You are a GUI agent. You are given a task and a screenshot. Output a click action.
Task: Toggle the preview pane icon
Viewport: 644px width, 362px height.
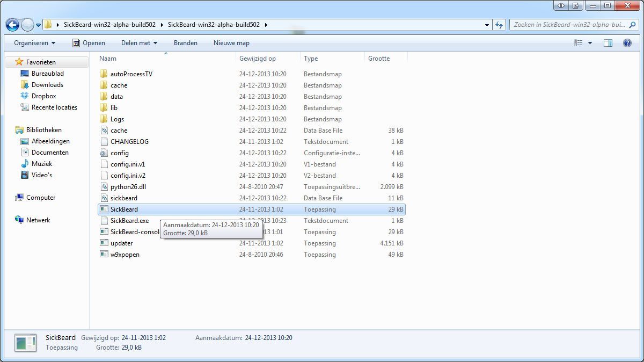click(608, 43)
